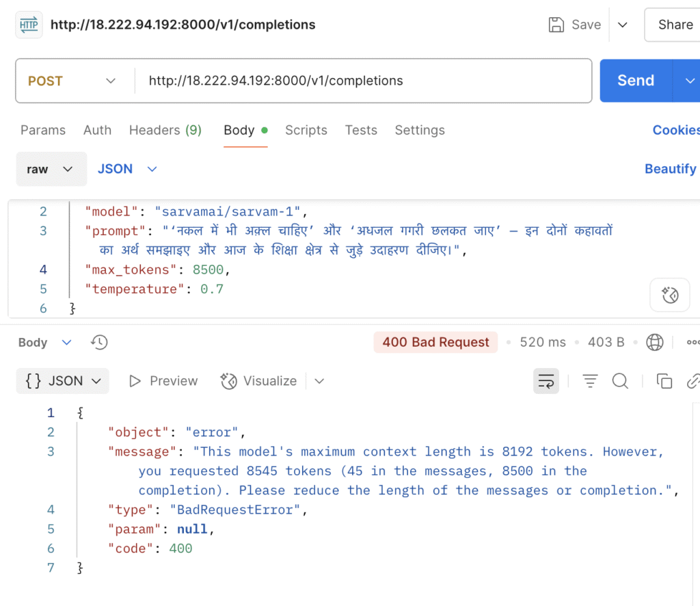Viewport: 700px width, 606px height.
Task: Click the AI assistant icon in request body
Action: (669, 295)
